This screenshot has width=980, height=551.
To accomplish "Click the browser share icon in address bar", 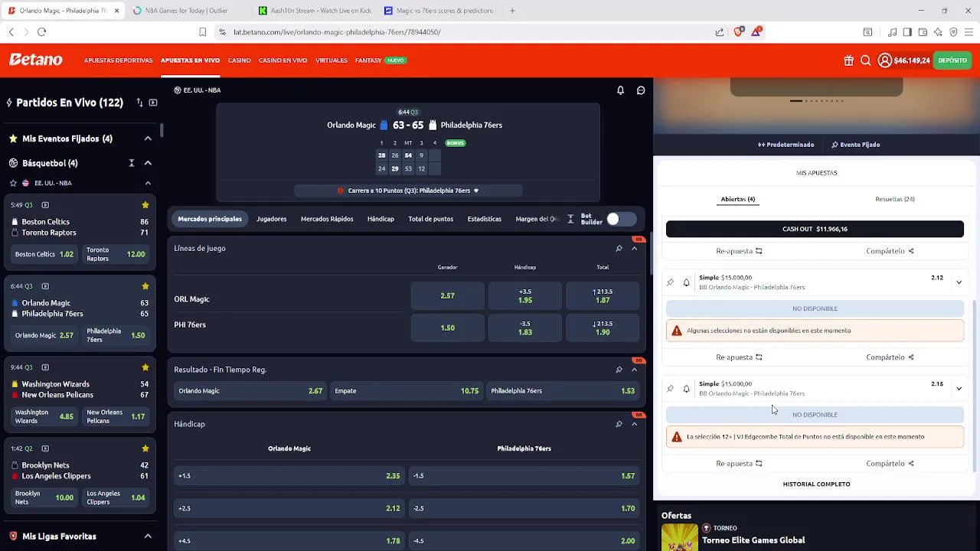I will (720, 32).
